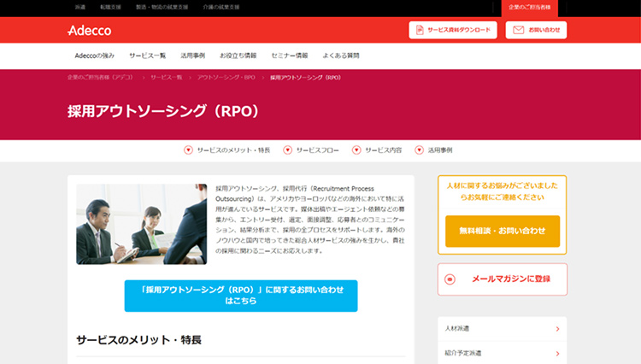Switch to the 転職支援 top tab
The image size is (641, 364).
click(x=110, y=7)
